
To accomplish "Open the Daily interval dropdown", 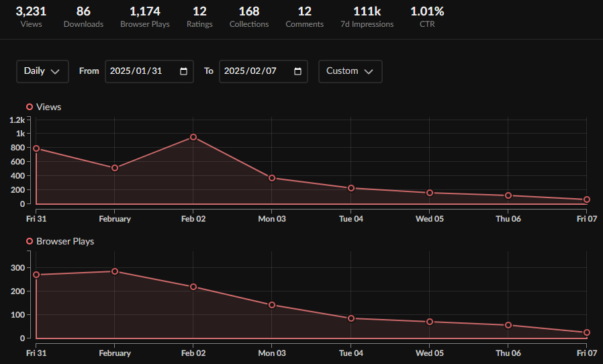I will [x=42, y=71].
